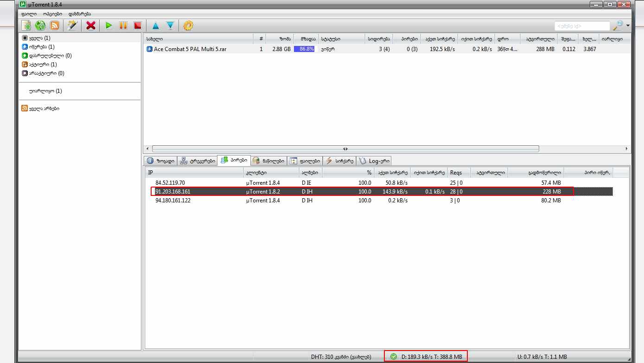Sort torrents by the დრო time column
This screenshot has width=644, height=363.
(508, 39)
